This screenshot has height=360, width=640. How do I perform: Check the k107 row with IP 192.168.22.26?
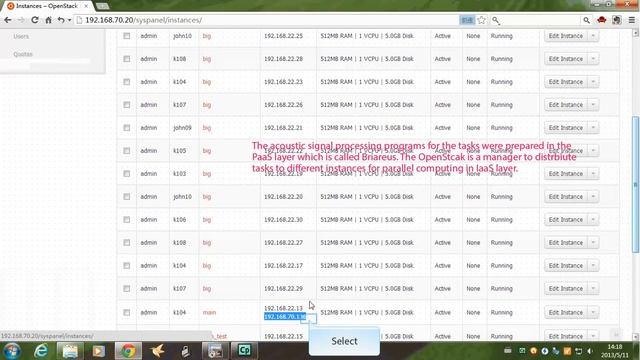(x=127, y=104)
